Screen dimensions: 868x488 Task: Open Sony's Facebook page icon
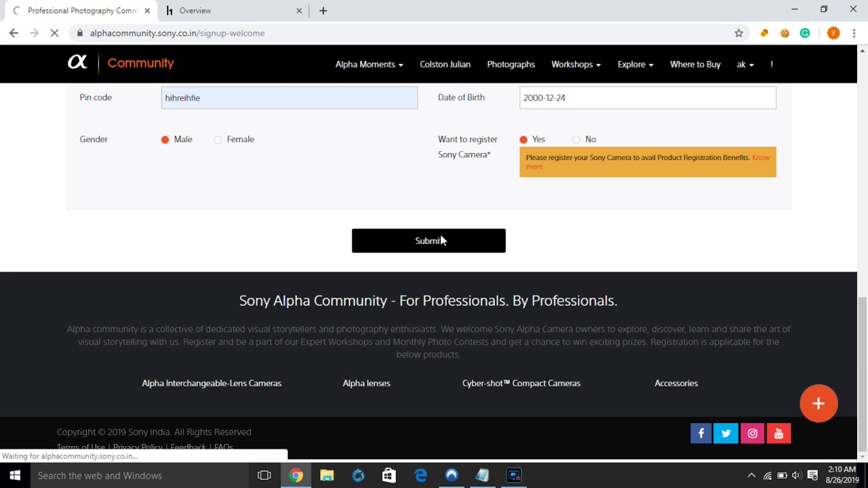pyautogui.click(x=701, y=434)
